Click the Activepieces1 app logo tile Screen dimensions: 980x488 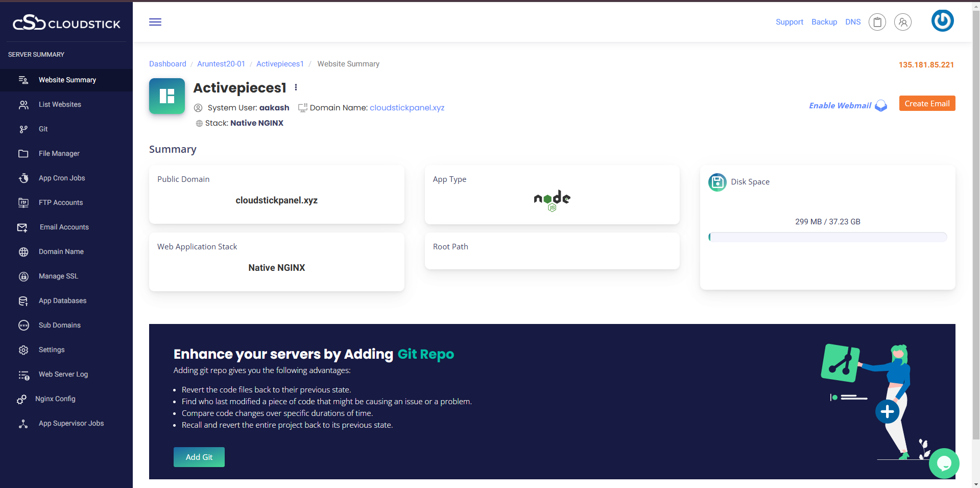tap(167, 96)
